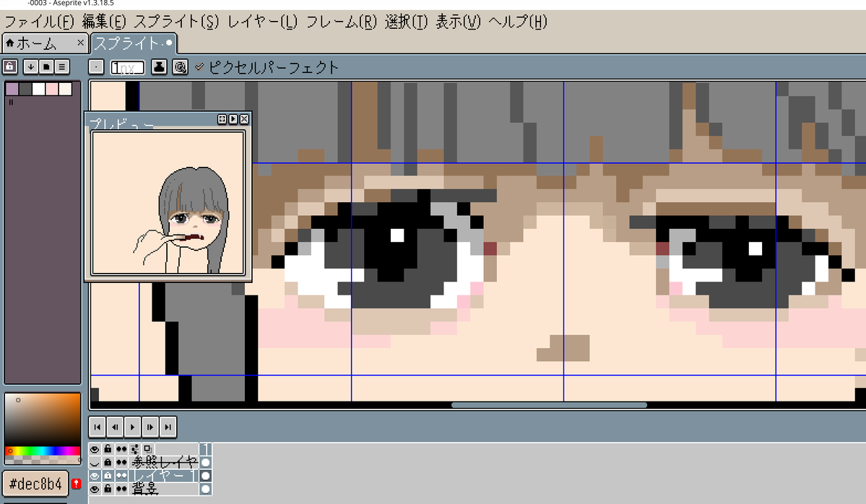Click the rainbow hue slider bar
Viewport: 866px width, 504px height.
tap(43, 451)
